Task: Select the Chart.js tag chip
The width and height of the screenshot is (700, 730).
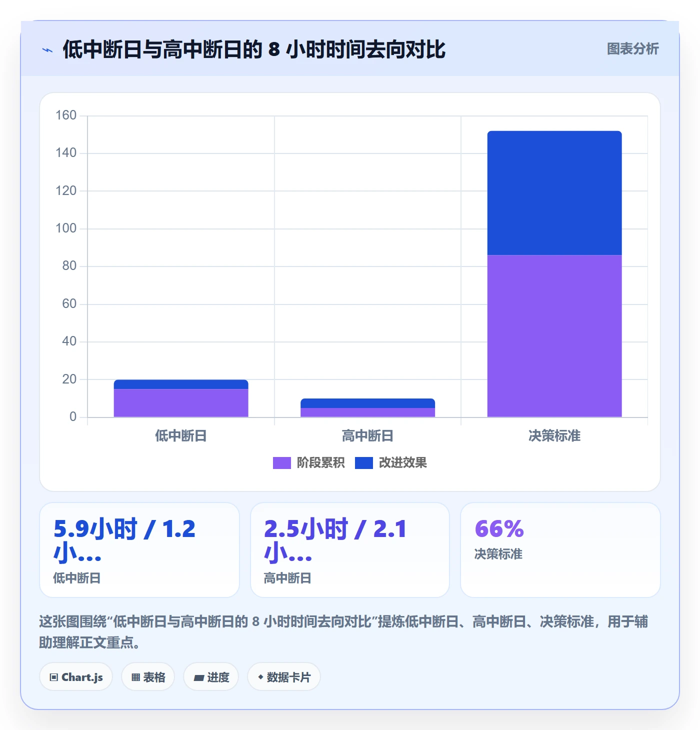Action: tap(76, 677)
